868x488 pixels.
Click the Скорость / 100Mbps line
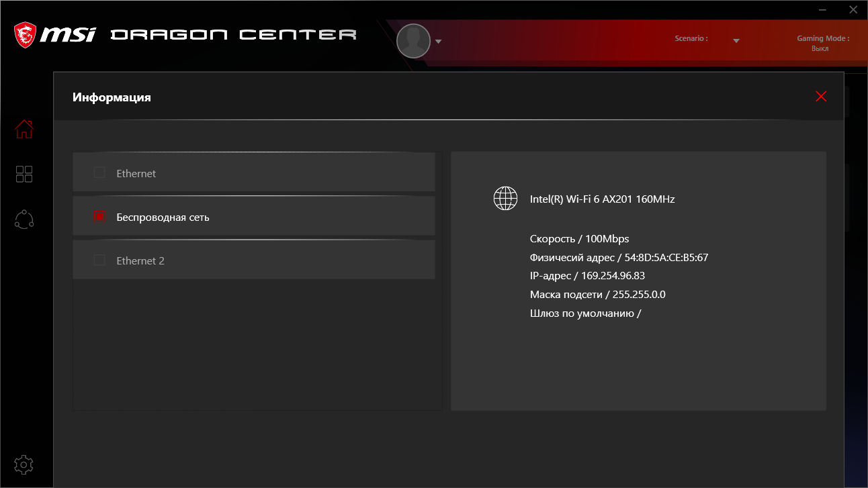[x=579, y=239]
